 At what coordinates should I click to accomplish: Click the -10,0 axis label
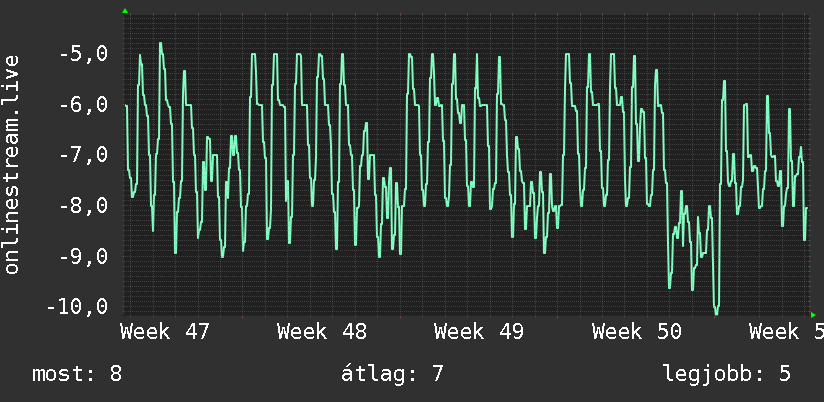[78, 306]
